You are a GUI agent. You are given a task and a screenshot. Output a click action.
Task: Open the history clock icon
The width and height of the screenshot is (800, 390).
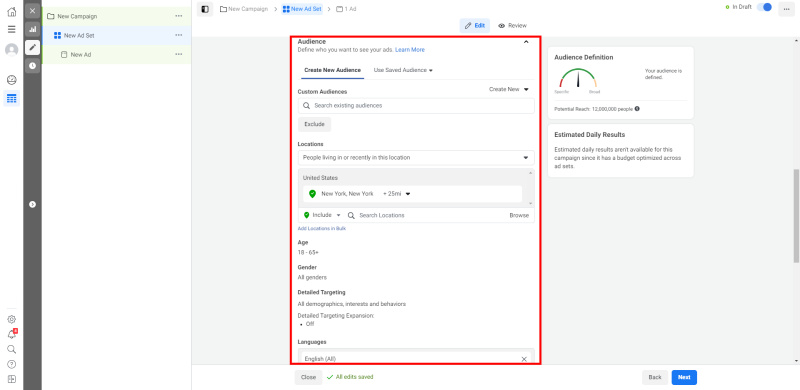(33, 65)
